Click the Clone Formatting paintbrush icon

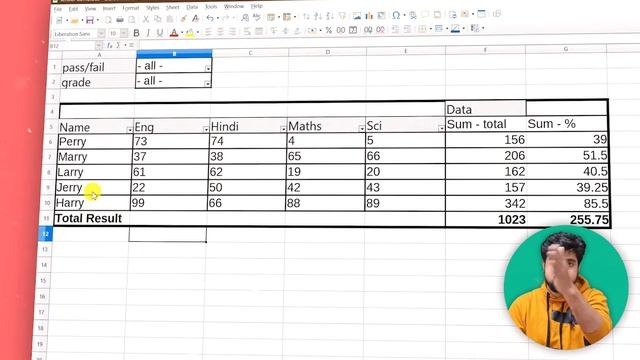click(184, 19)
